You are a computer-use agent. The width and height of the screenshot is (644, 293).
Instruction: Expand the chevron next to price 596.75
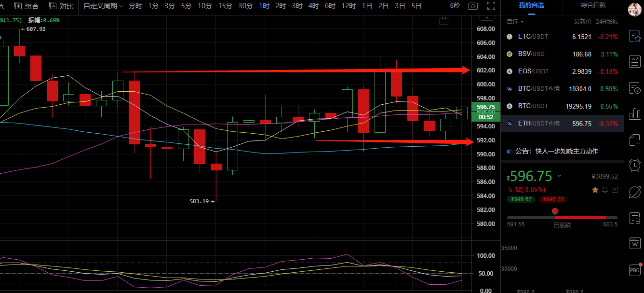(x=559, y=176)
